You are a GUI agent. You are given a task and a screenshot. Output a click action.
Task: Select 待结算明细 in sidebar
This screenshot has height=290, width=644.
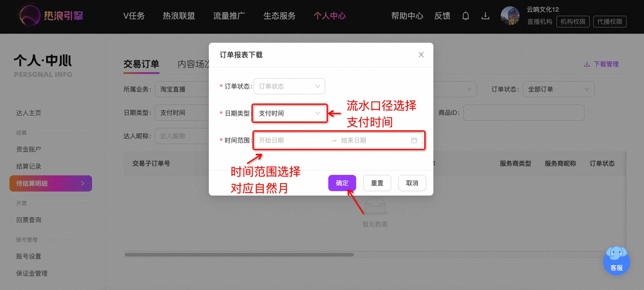[x=51, y=183]
